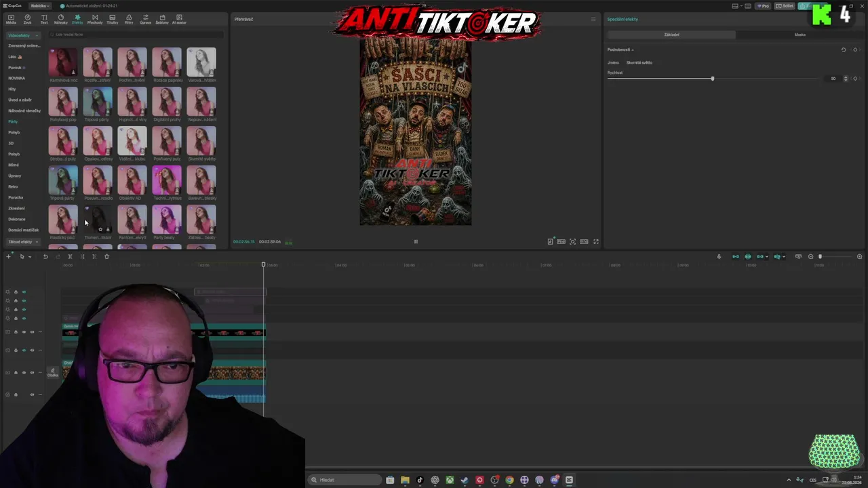
Task: Click the Add track plus icon
Action: click(8, 256)
